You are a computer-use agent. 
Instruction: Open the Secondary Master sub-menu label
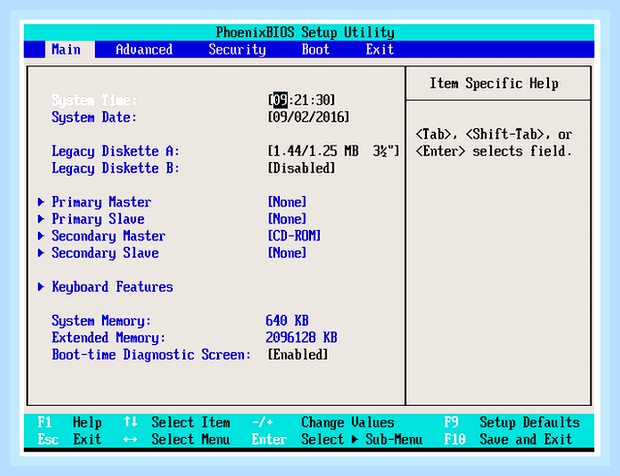click(x=108, y=236)
